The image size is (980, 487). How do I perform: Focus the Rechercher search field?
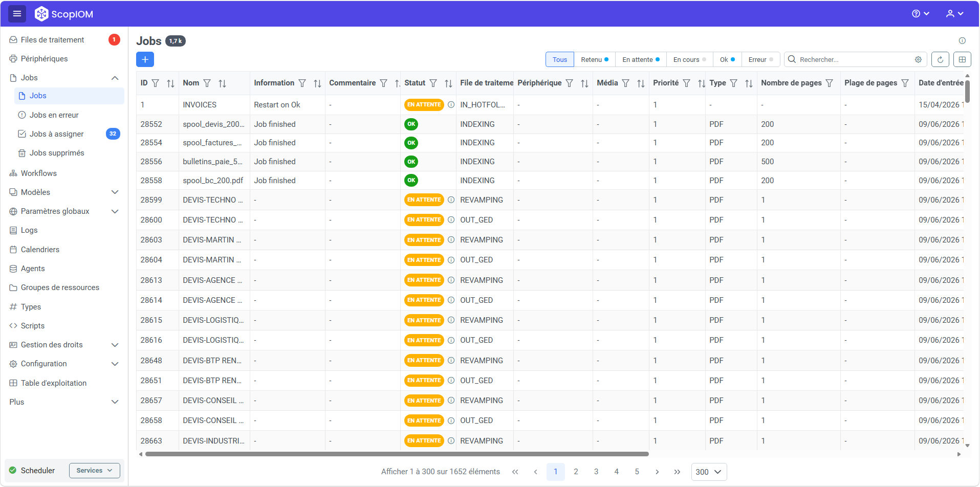click(856, 59)
